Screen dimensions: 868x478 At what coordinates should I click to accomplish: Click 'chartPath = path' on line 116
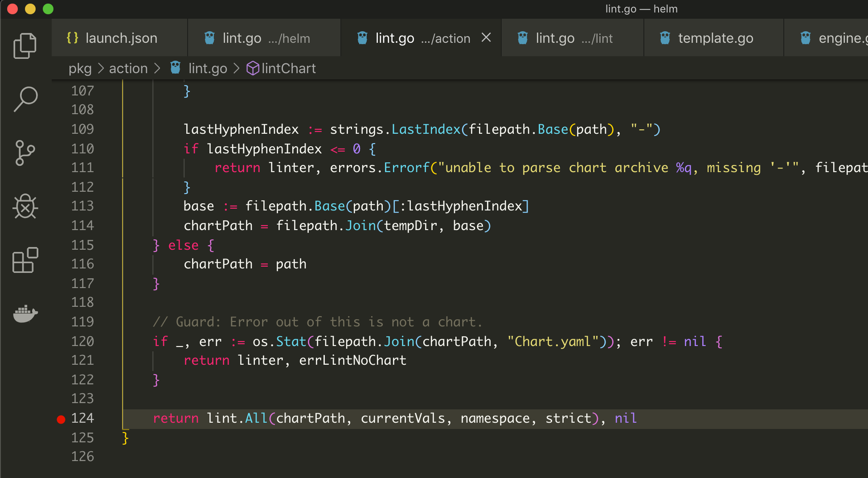coord(245,264)
